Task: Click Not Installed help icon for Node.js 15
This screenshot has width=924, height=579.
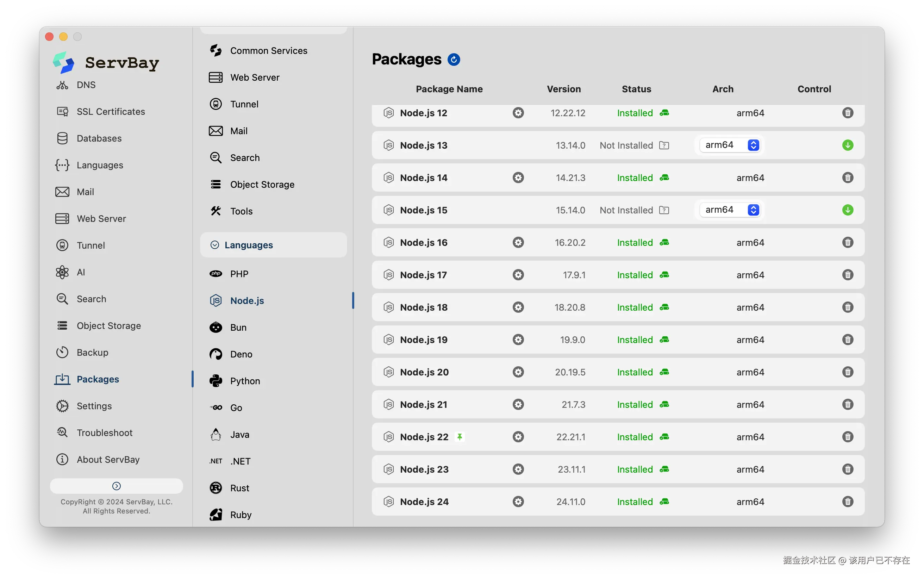Action: pyautogui.click(x=664, y=210)
